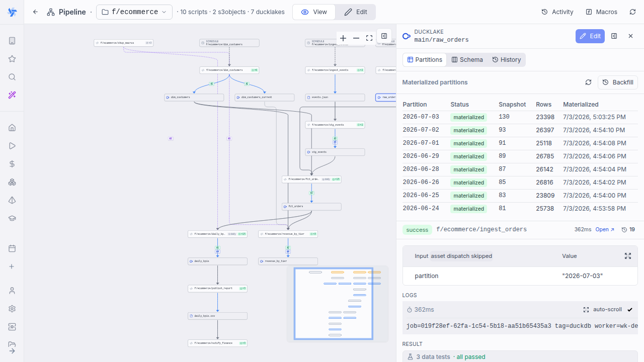Click partition row 2026-06-29

click(x=520, y=156)
